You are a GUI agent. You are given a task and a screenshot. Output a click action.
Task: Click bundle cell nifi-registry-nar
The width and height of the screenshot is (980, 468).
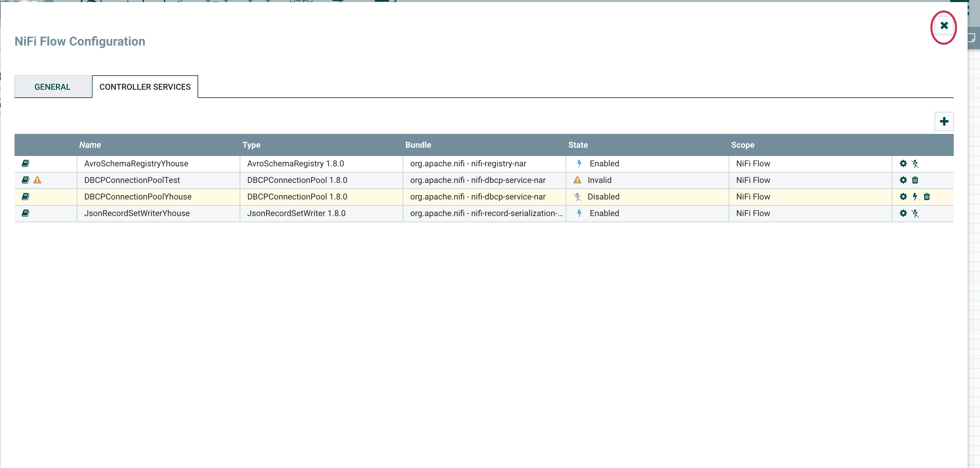click(484, 164)
